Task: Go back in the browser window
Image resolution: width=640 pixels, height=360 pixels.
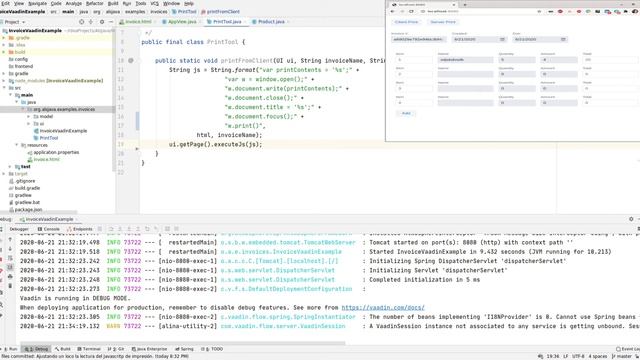Action: click(x=393, y=11)
